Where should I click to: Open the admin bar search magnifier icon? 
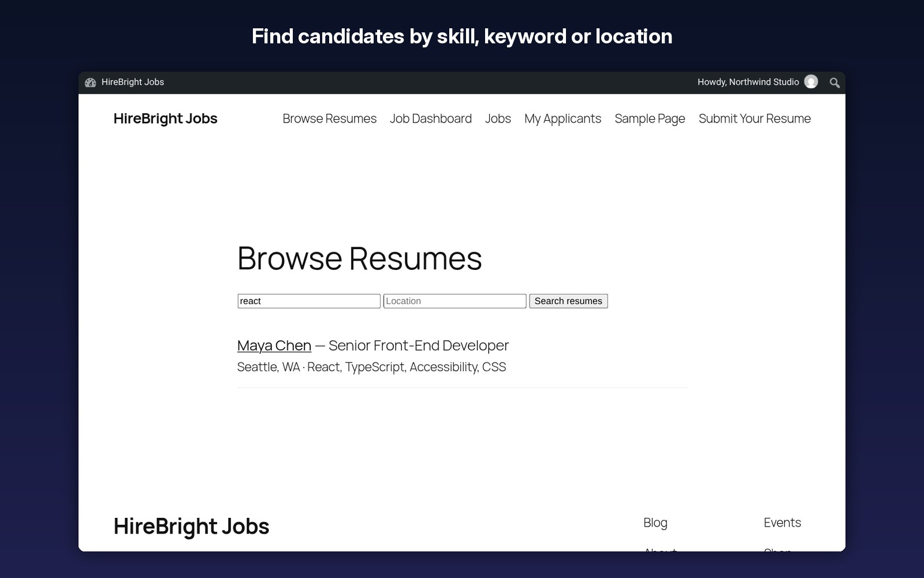[x=834, y=83]
